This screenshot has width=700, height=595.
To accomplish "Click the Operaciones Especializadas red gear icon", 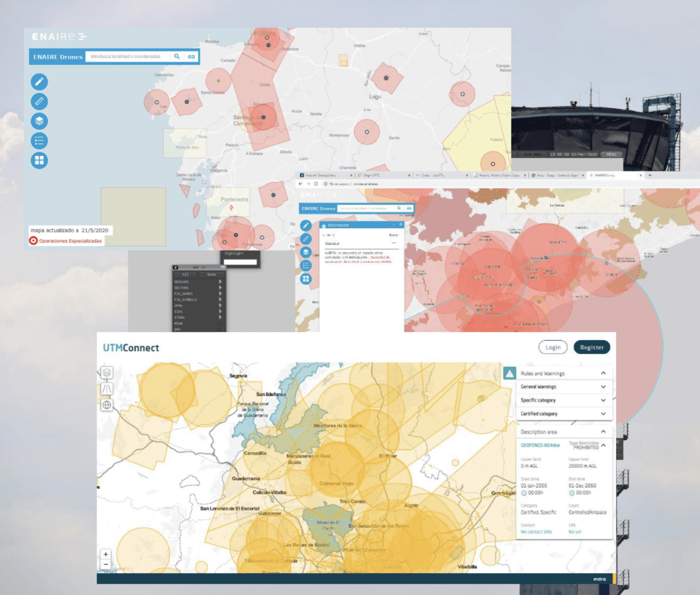I will [x=33, y=241].
